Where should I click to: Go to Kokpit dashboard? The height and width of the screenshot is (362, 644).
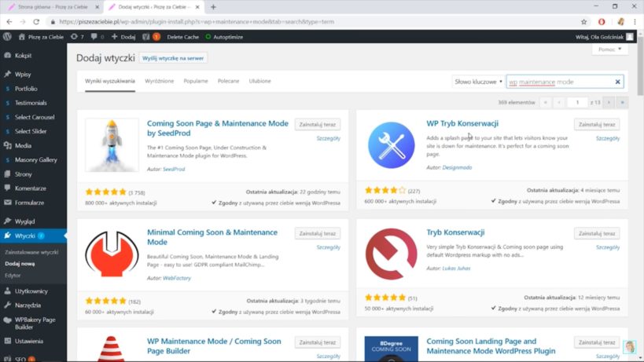point(23,55)
